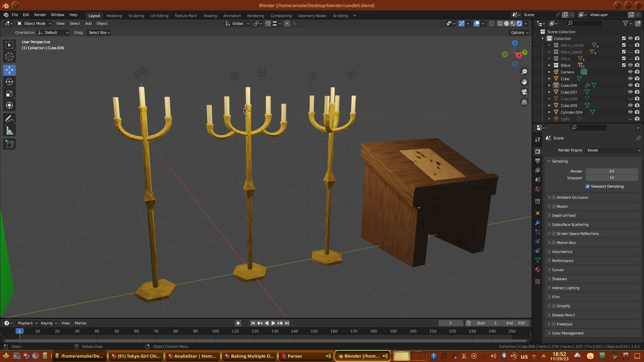
Task: Select the Rotate tool in toolbar
Action: tap(9, 82)
